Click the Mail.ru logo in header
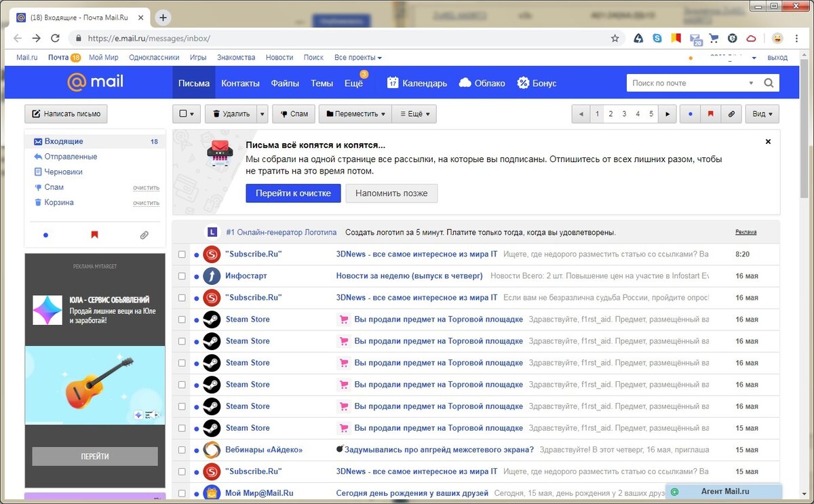 click(x=96, y=82)
